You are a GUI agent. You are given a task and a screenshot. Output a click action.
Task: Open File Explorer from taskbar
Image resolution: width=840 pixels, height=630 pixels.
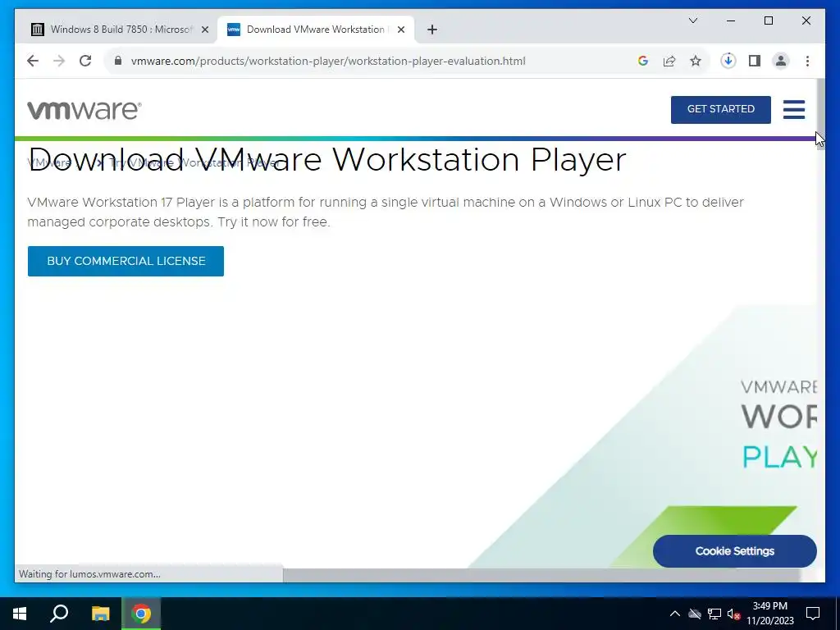100,614
